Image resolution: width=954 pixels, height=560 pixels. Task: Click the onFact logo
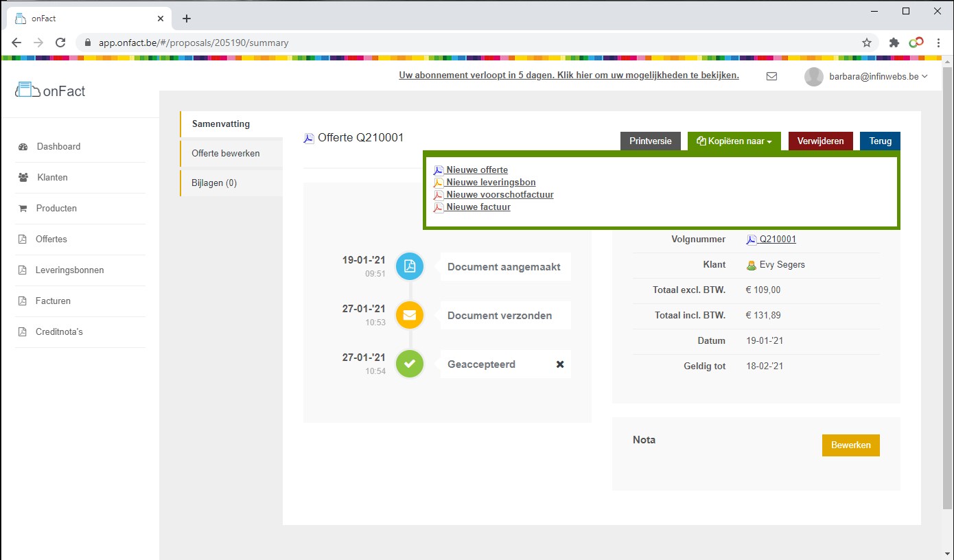50,91
